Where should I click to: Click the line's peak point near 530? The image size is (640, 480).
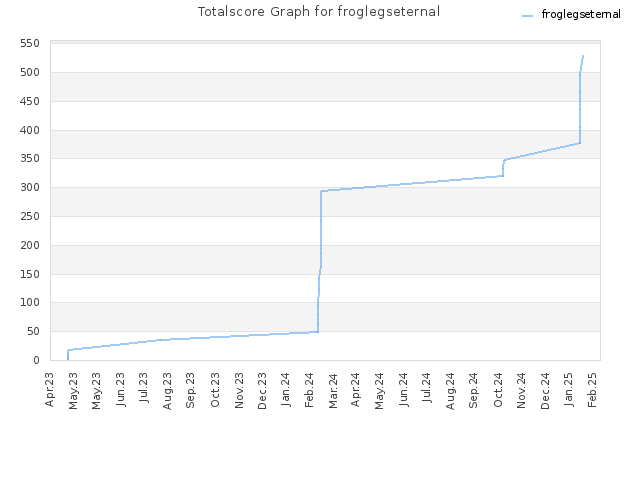pyautogui.click(x=583, y=56)
